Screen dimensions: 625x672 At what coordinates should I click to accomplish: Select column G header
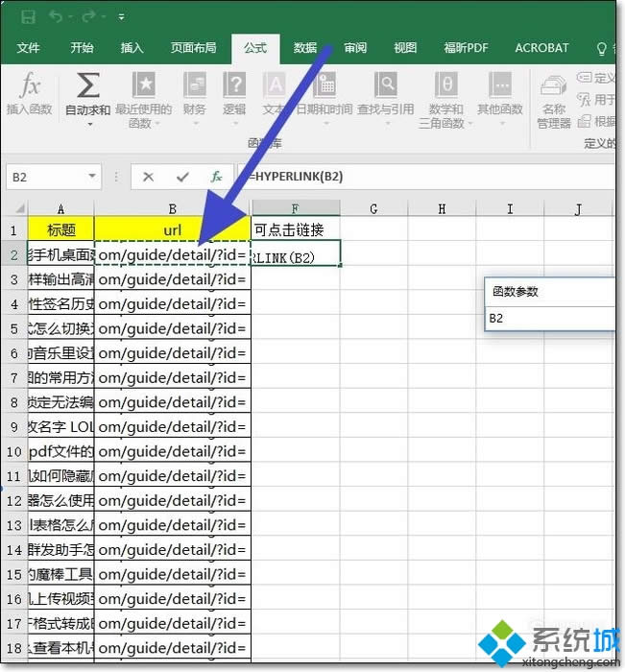point(373,209)
